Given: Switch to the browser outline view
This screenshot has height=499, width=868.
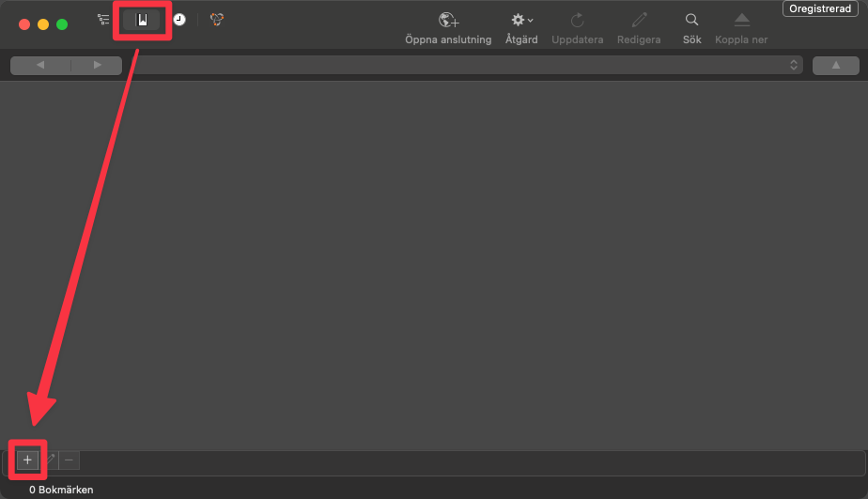Looking at the screenshot, I should (103, 20).
